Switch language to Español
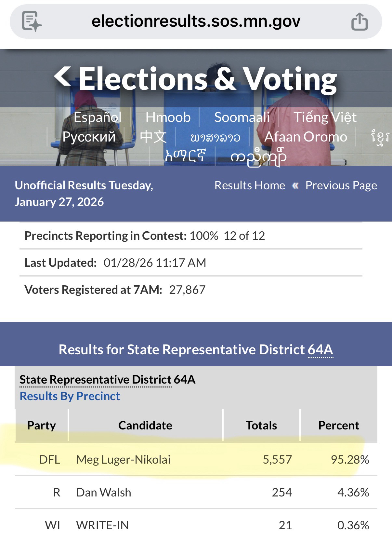Image resolution: width=392 pixels, height=556 pixels. point(98,117)
